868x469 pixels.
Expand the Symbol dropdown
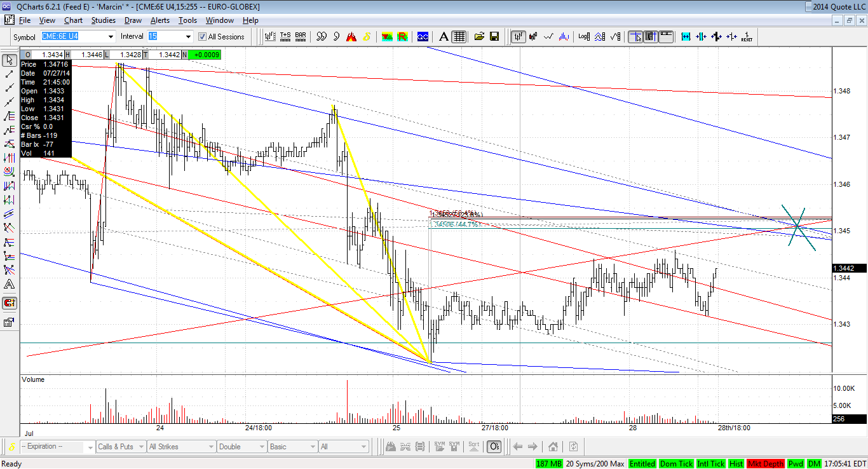click(111, 37)
